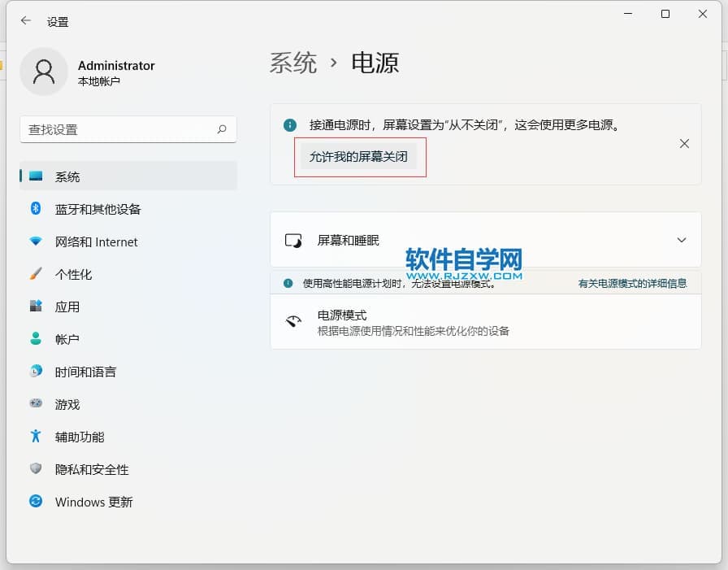
Task: Open 时间和语言 category
Action: tap(85, 372)
